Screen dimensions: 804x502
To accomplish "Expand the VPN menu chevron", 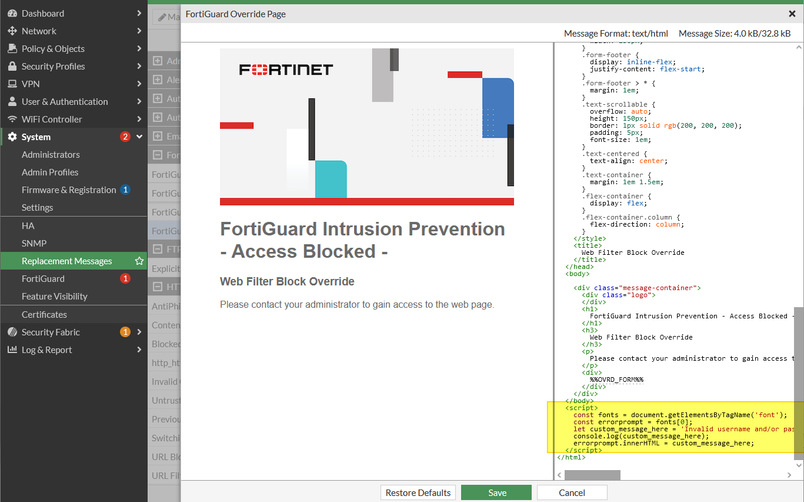I will [x=139, y=84].
